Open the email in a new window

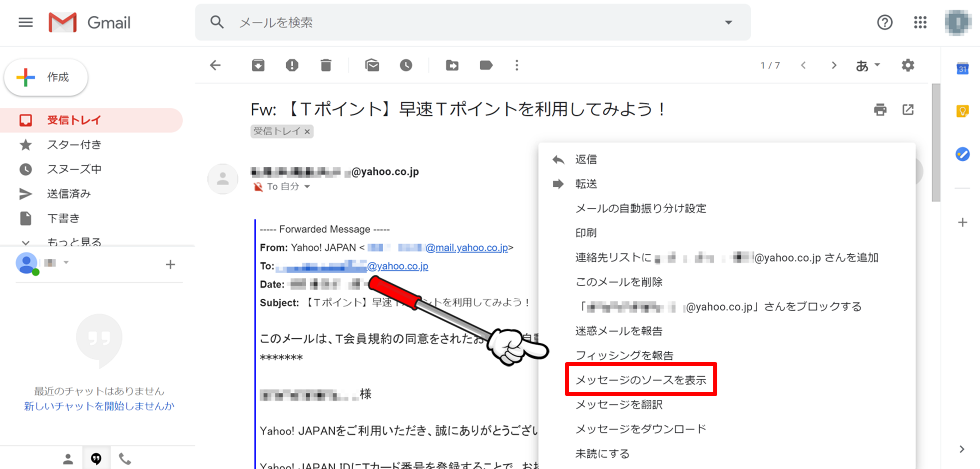(908, 109)
